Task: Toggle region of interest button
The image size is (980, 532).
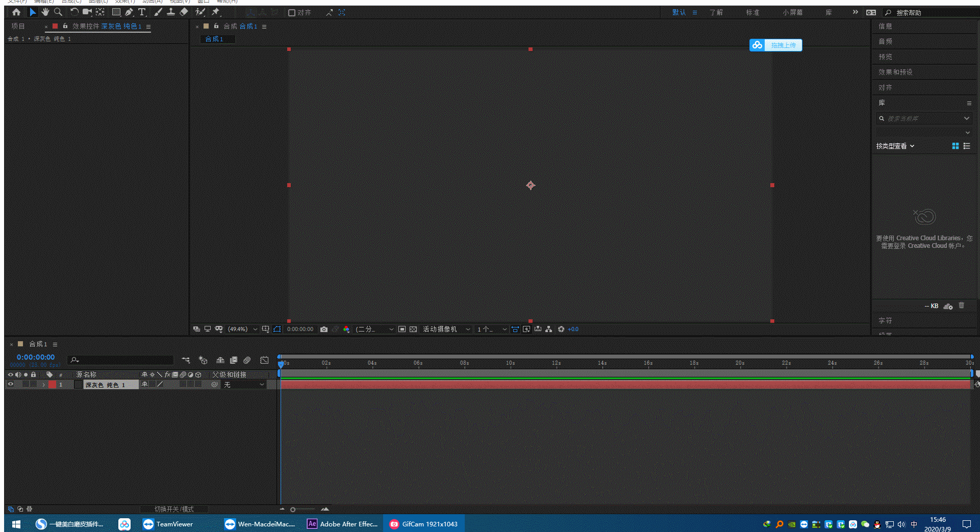Action: point(402,330)
